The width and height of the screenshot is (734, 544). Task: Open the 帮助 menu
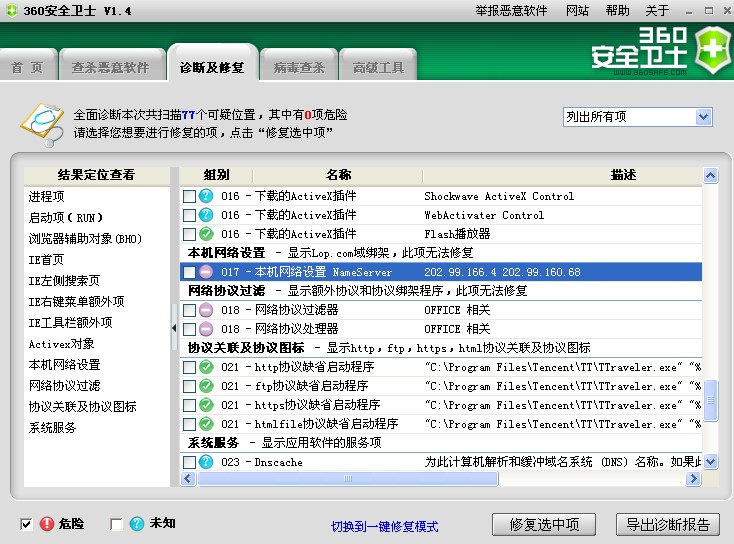pos(617,10)
